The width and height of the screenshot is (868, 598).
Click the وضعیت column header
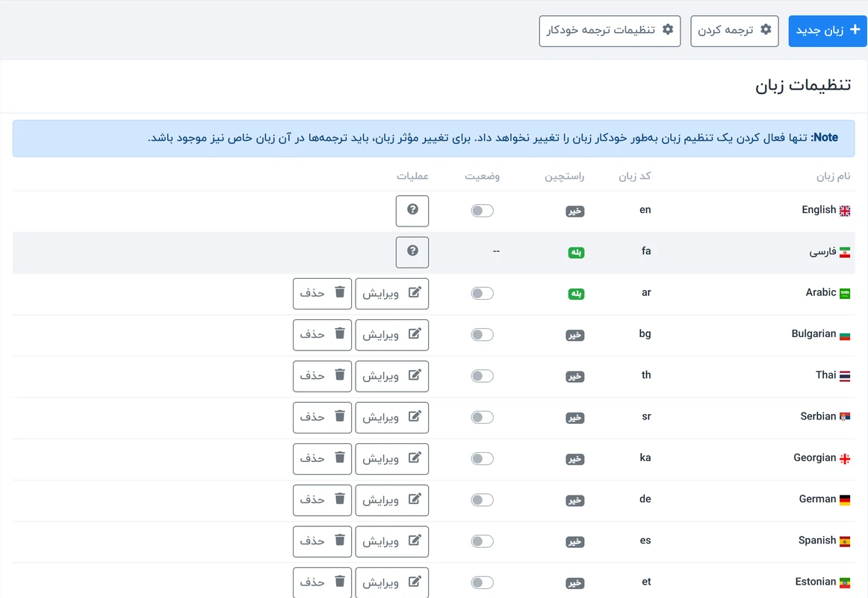482,176
